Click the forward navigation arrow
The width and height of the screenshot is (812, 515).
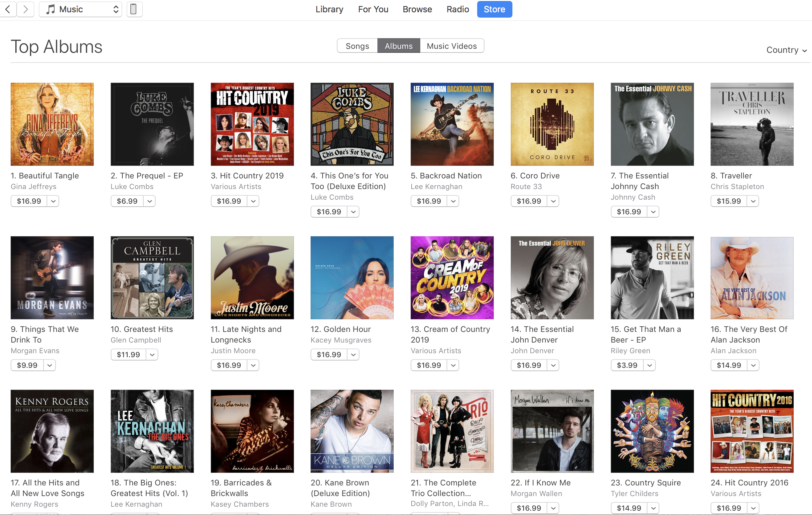(x=26, y=9)
